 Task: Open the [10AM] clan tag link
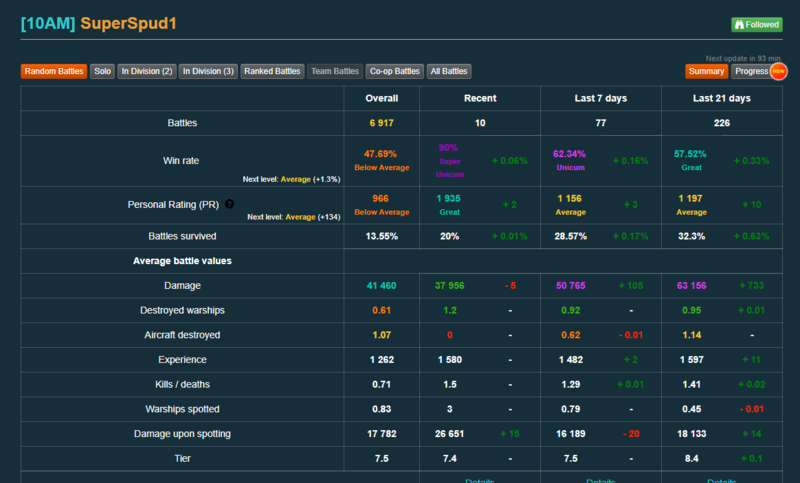coord(47,23)
